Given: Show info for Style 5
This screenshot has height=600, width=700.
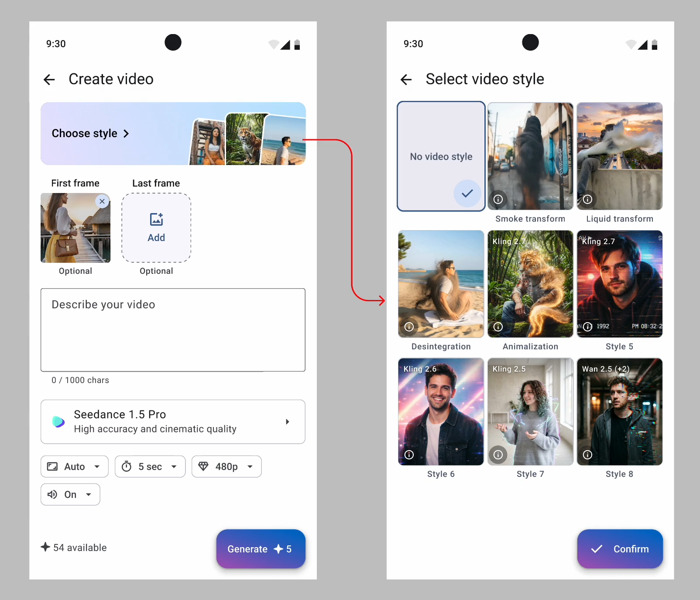Looking at the screenshot, I should 588,327.
